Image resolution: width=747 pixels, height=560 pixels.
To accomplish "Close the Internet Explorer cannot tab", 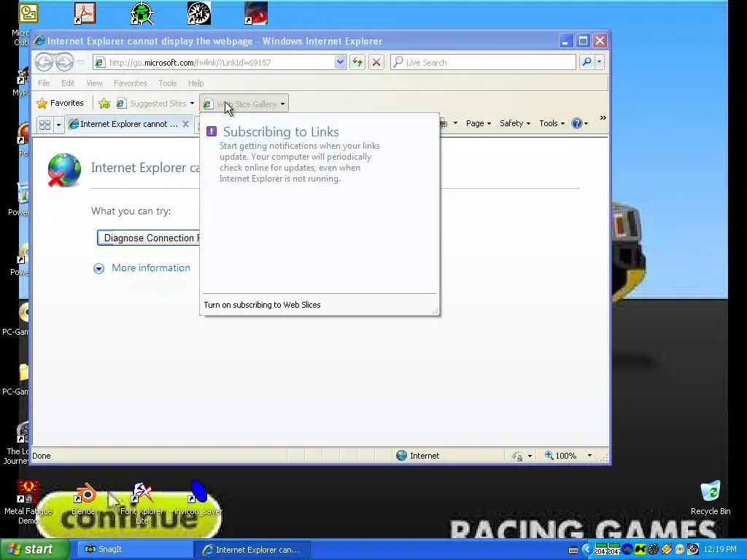I will click(186, 124).
